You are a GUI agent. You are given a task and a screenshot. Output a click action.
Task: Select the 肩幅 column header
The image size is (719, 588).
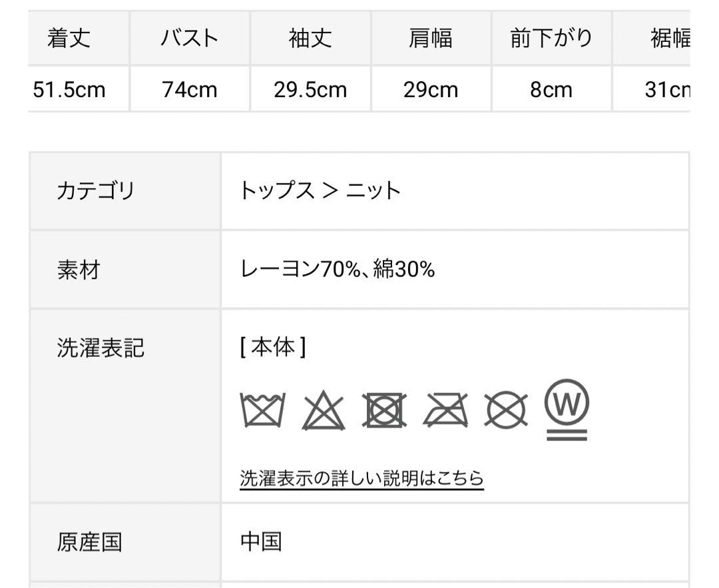[x=431, y=37]
